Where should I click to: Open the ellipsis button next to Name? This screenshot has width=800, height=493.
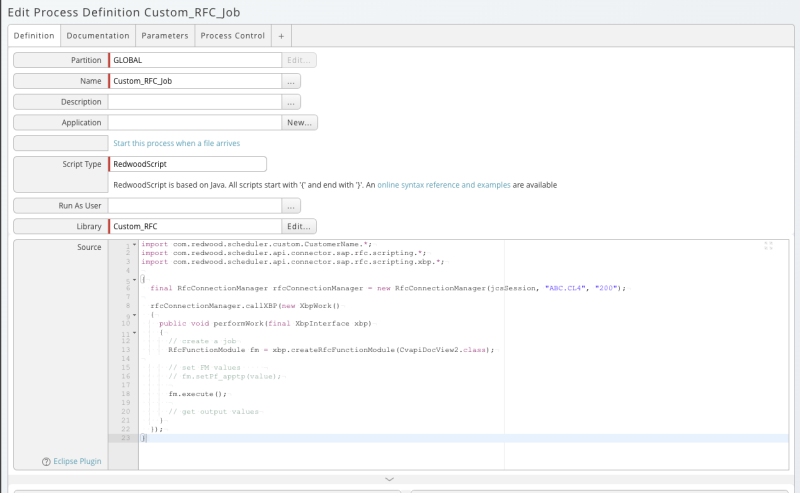pos(291,81)
